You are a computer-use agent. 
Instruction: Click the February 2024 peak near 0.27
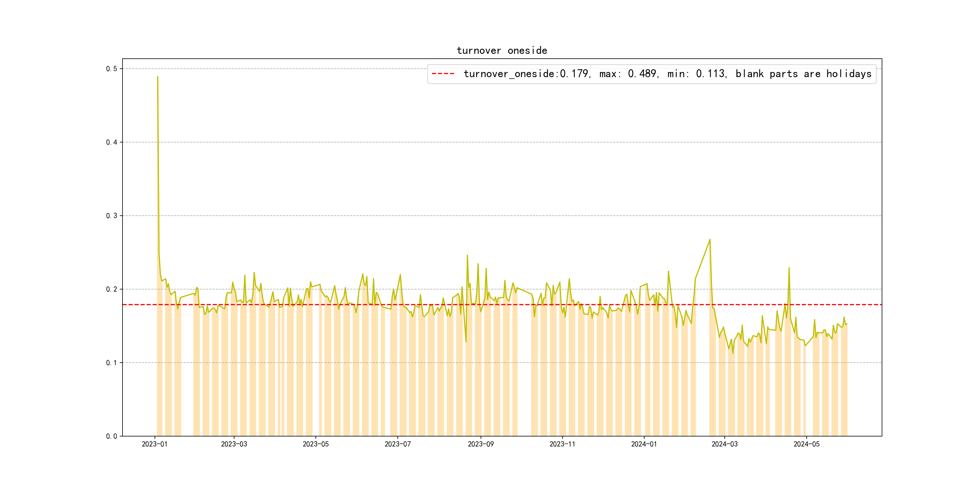click(710, 240)
